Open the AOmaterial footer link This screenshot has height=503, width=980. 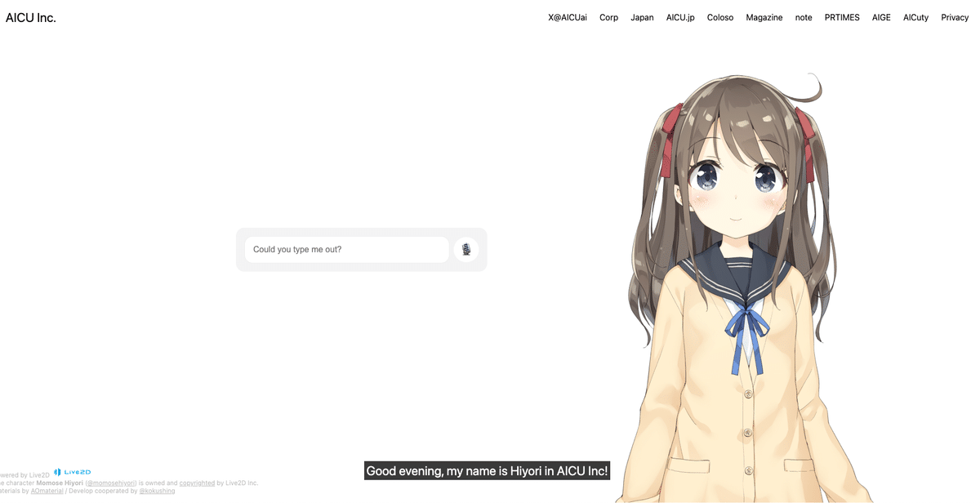pos(47,490)
